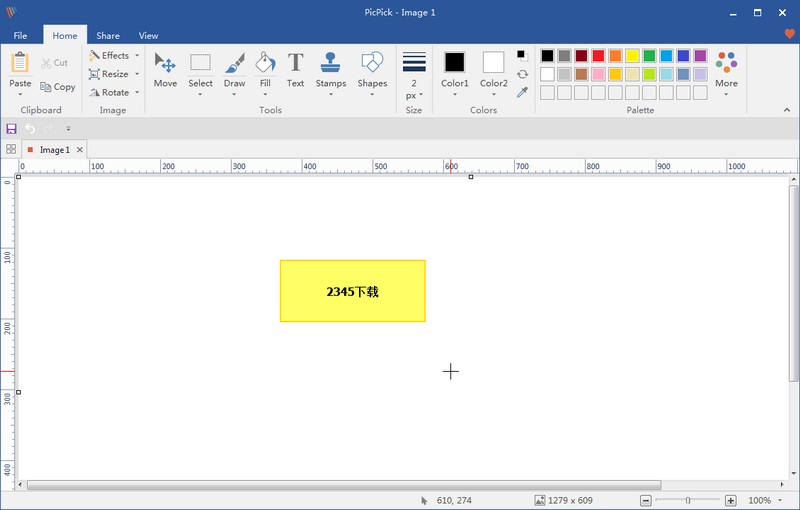The height and width of the screenshot is (510, 800).
Task: Zoom out with the minus button
Action: point(645,500)
